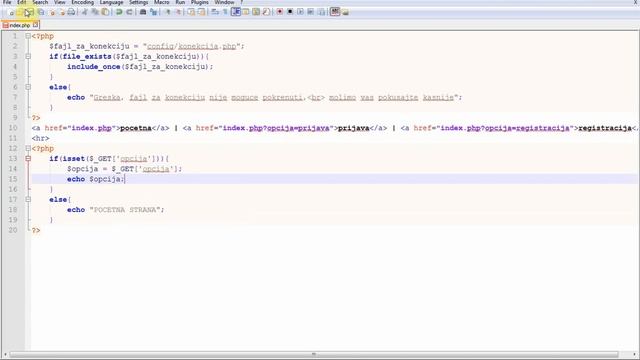Zoom out of the editor text
The width and height of the screenshot is (640, 360).
tap(178, 12)
